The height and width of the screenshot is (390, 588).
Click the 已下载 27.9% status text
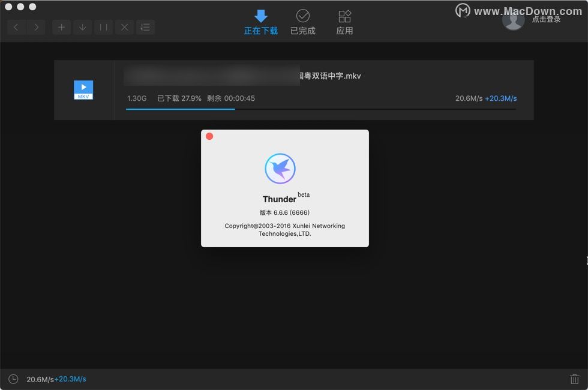[x=179, y=98]
